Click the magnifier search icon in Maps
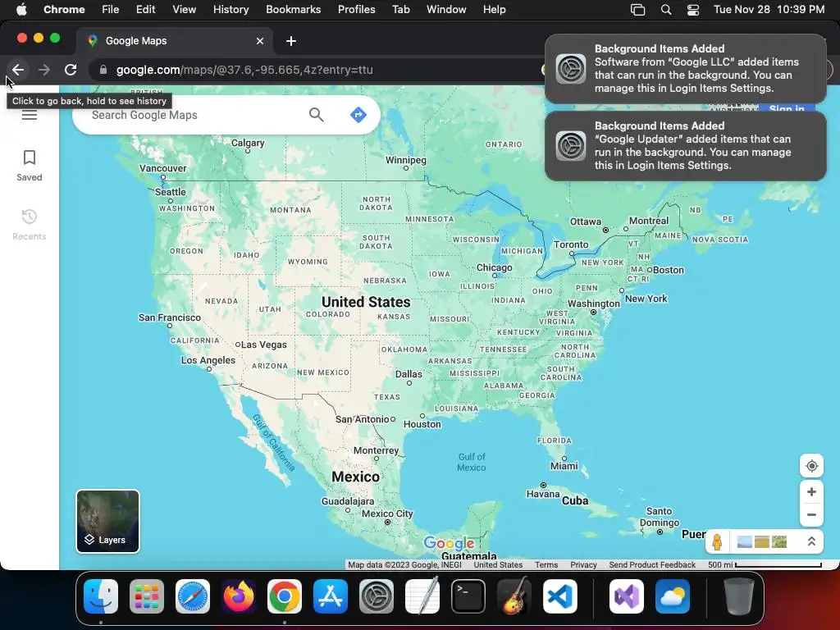 (x=316, y=115)
